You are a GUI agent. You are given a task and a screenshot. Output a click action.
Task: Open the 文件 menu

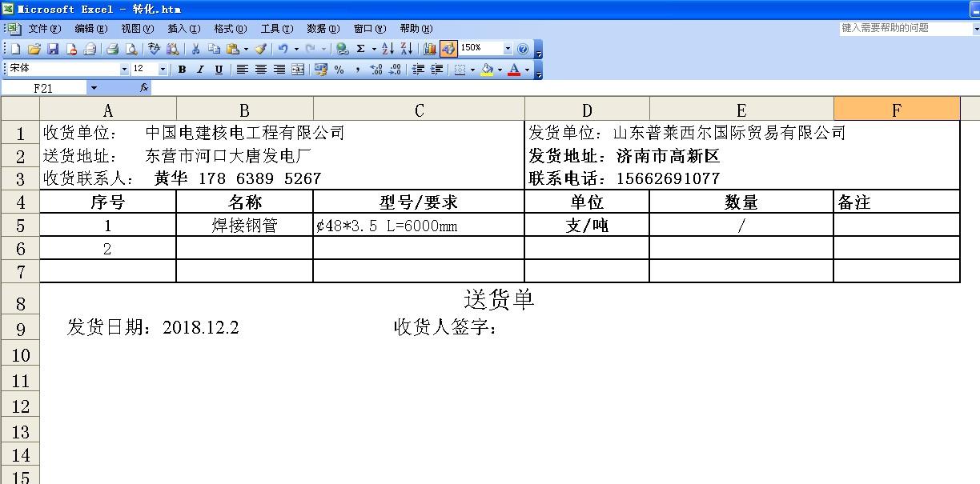click(44, 28)
